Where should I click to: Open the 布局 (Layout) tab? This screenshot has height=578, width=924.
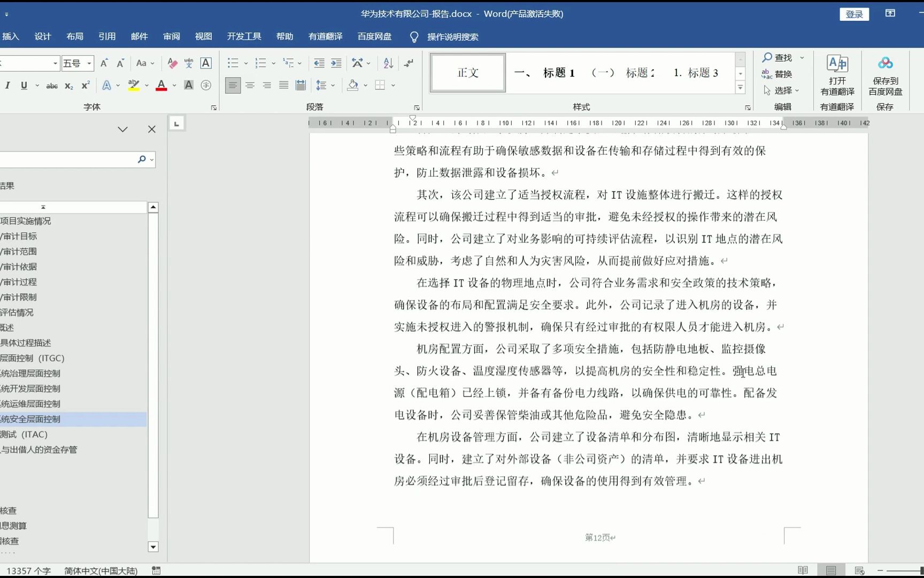click(75, 36)
